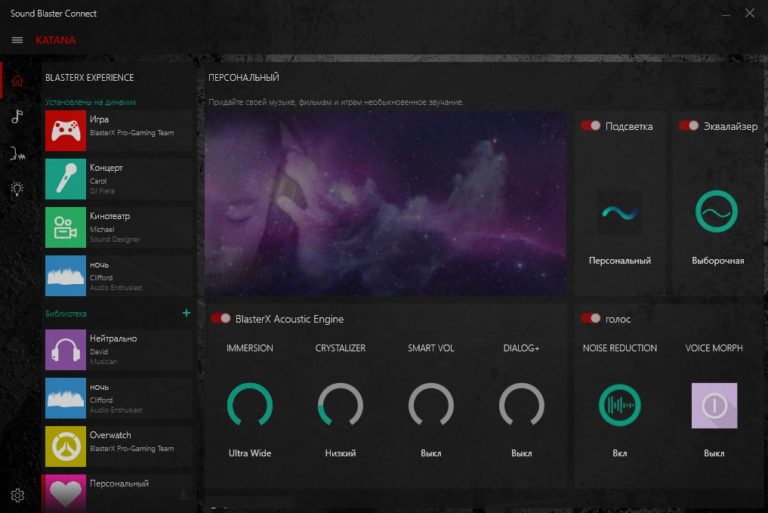Click the Персональный lighting wave icon
This screenshot has height=513, width=768.
[x=620, y=212]
